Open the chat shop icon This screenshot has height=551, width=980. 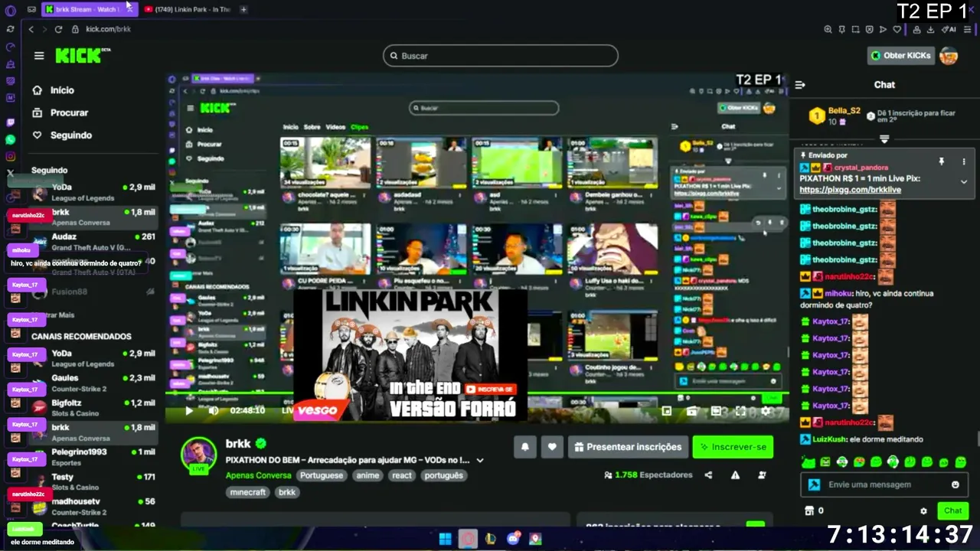pyautogui.click(x=808, y=510)
